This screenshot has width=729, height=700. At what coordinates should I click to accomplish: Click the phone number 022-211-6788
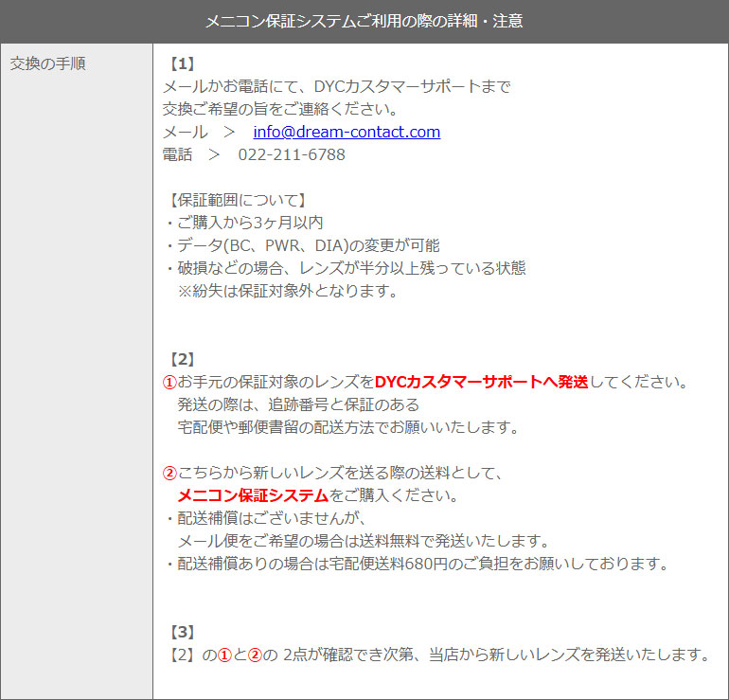coord(292,155)
